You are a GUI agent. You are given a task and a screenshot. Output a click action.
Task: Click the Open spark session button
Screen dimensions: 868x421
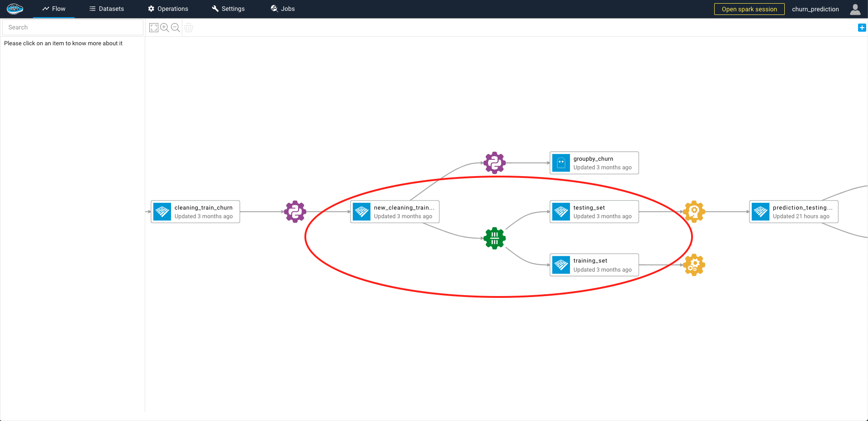coord(749,9)
